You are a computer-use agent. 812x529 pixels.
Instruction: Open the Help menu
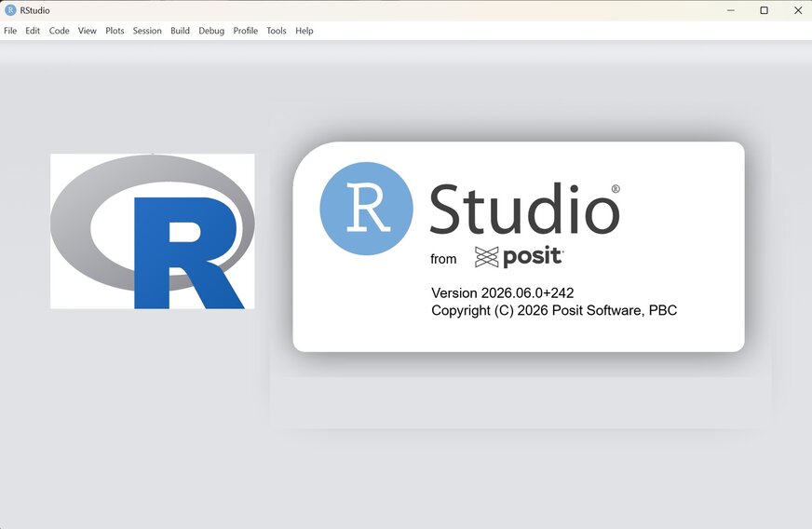click(304, 31)
